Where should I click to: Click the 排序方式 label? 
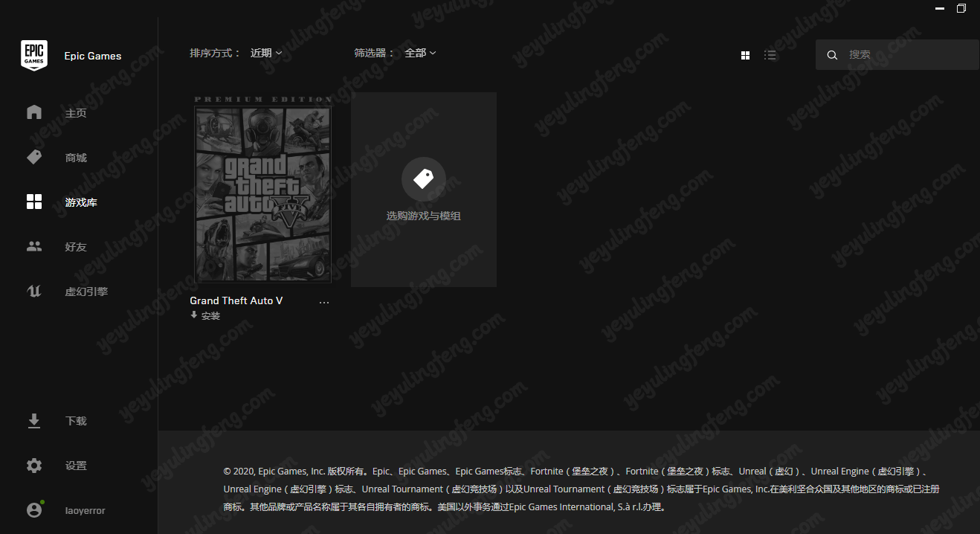[x=215, y=53]
